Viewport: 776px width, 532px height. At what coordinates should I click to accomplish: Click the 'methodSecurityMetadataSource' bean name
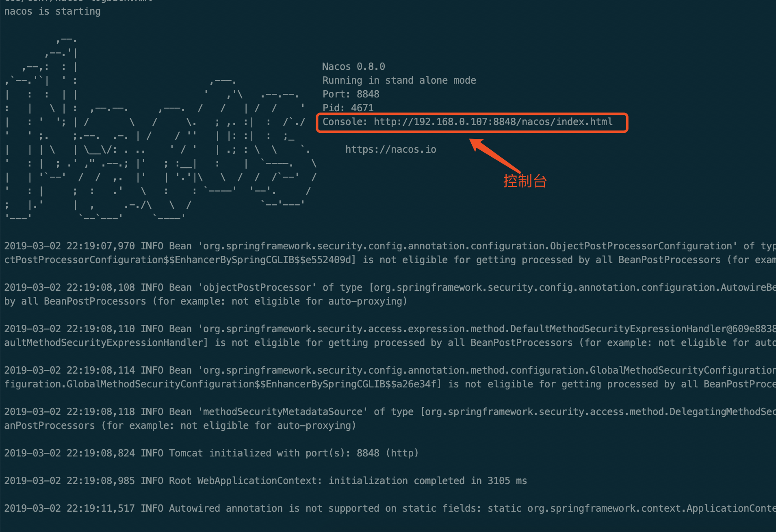(283, 412)
